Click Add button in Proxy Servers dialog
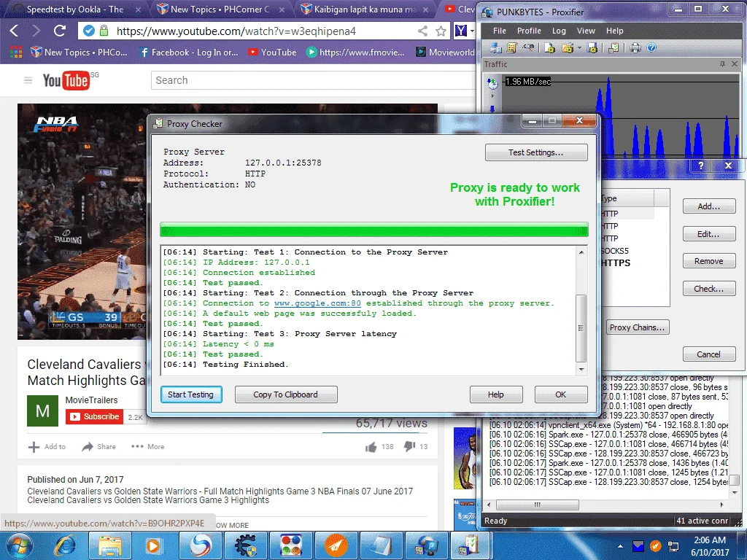 tap(709, 206)
